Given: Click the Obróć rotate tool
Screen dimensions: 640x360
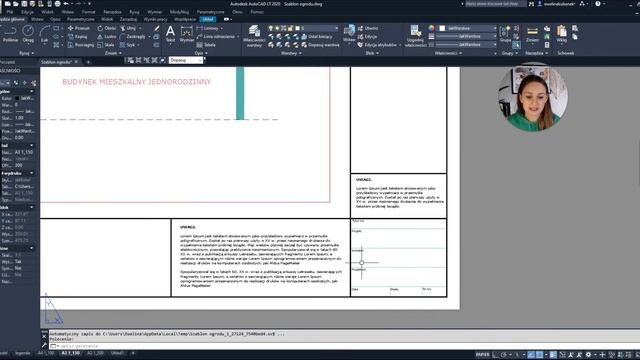Looking at the screenshot, I should [107, 28].
